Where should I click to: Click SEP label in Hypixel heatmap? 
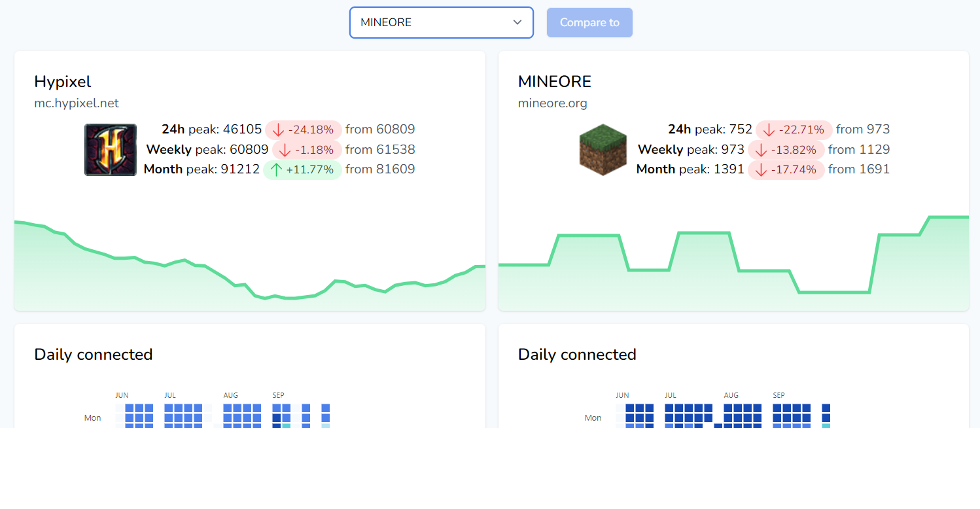coord(278,395)
